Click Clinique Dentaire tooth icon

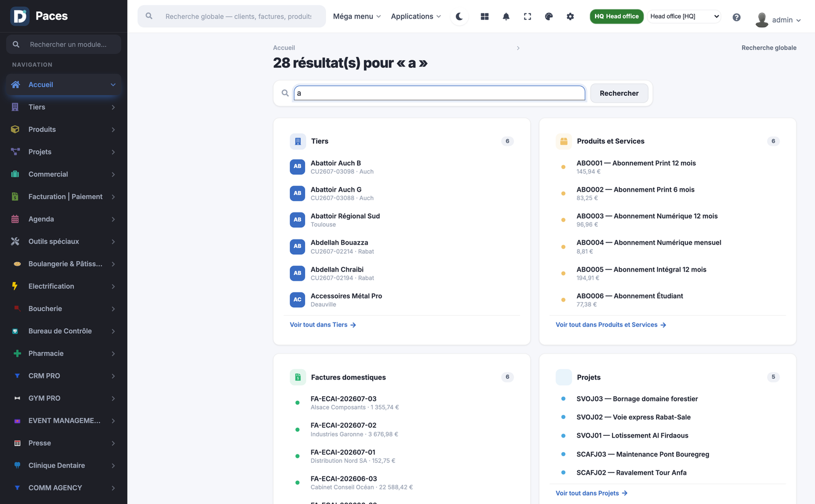(17, 465)
